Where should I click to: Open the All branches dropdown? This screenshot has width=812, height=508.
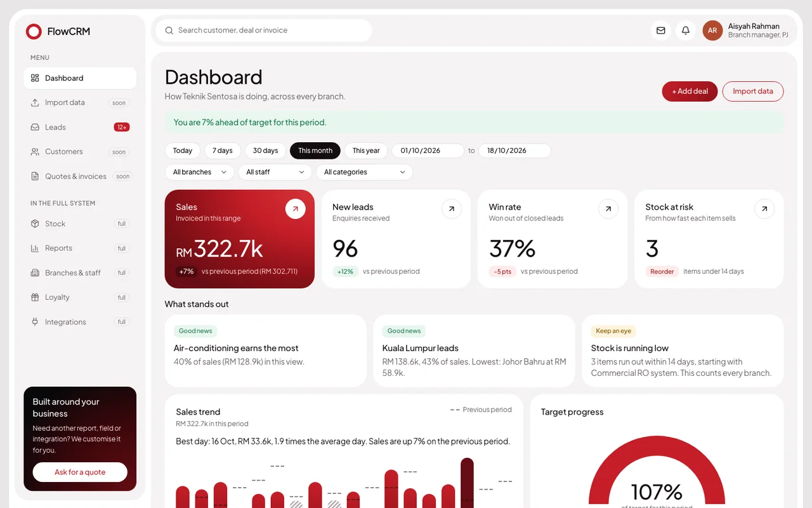click(200, 172)
